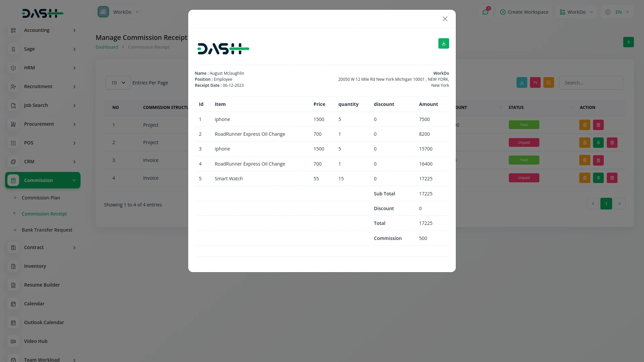Click the red undo/reset filter icon
The height and width of the screenshot is (362, 644).
(535, 82)
